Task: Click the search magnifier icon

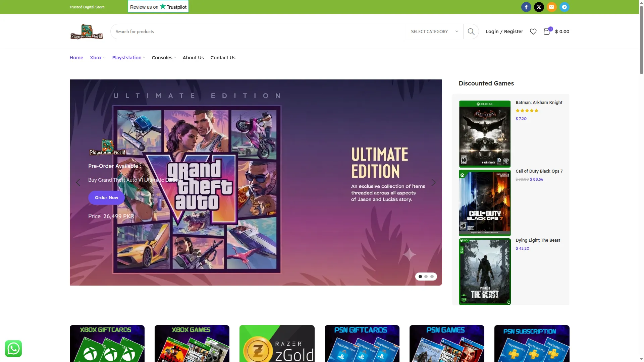Action: [471, 32]
